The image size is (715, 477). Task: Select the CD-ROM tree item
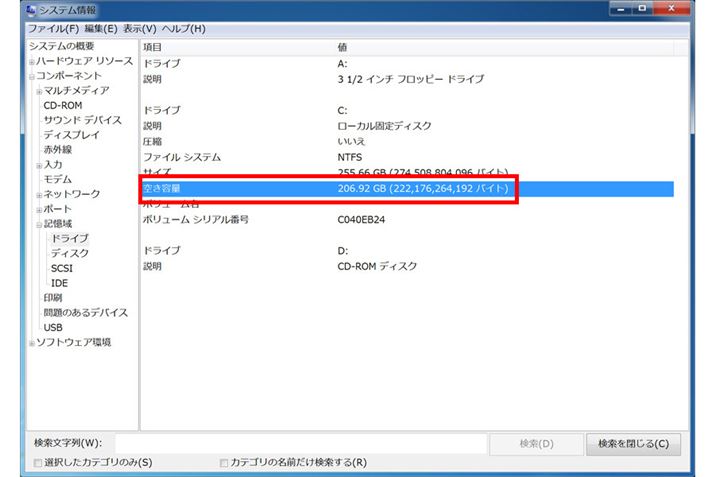[63, 105]
